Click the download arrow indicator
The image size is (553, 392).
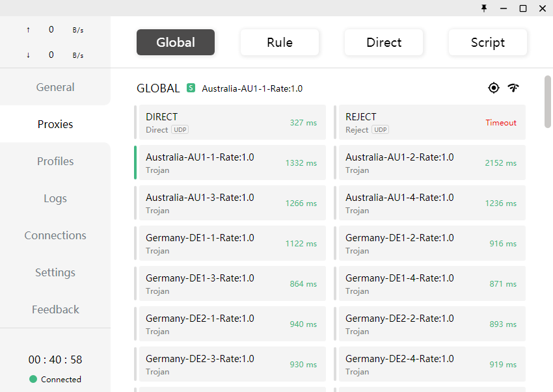point(28,55)
